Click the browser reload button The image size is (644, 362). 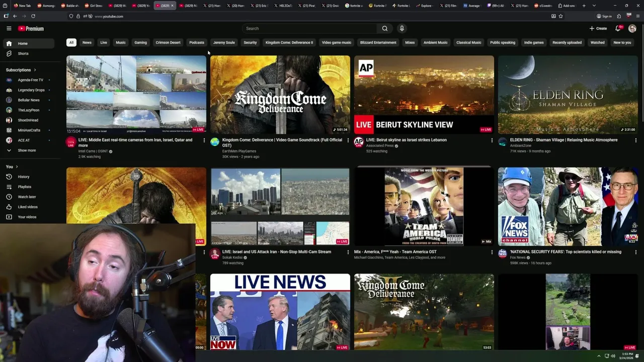point(33,16)
